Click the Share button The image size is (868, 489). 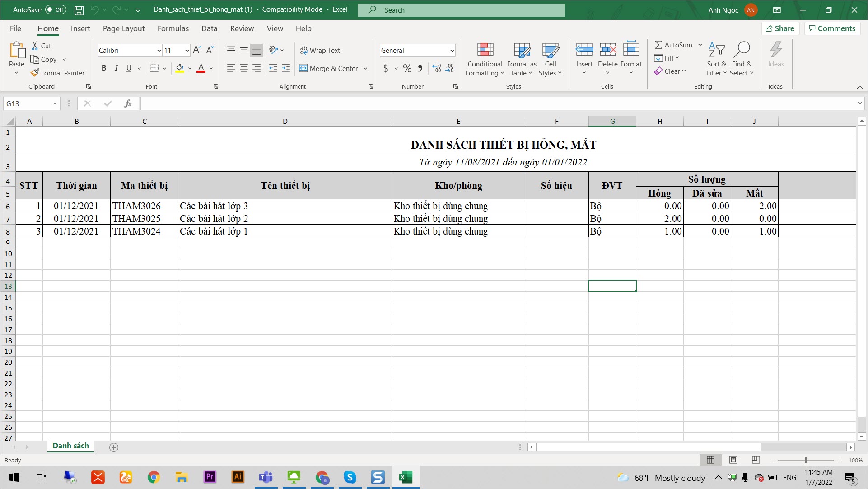tap(780, 28)
